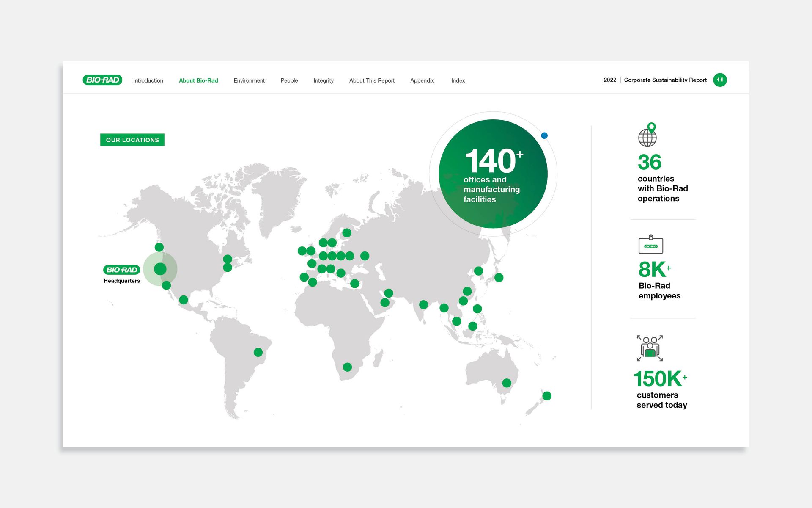Open the Index link
The width and height of the screenshot is (812, 508).
click(x=458, y=80)
